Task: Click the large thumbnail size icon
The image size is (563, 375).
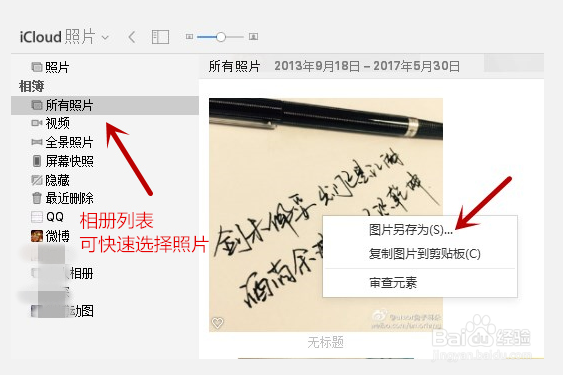Action: pos(253,37)
